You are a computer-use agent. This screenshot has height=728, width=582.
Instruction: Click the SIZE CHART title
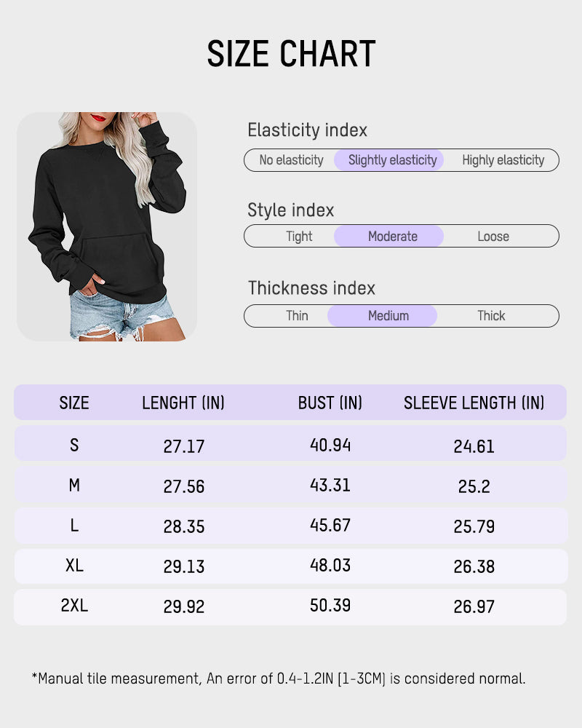pyautogui.click(x=291, y=54)
